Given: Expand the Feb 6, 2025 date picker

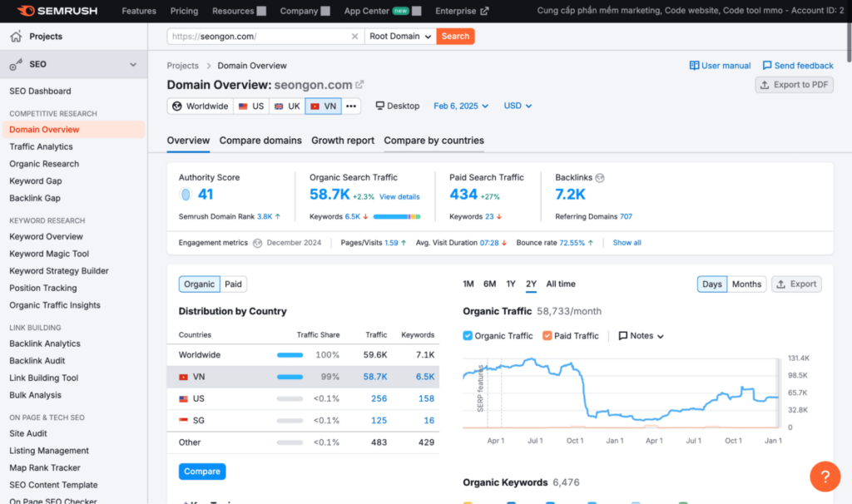Looking at the screenshot, I should (461, 106).
